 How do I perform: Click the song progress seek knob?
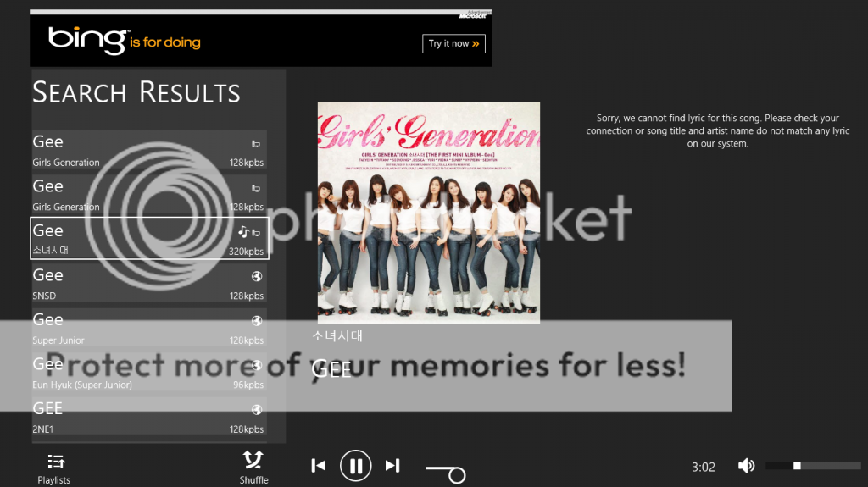(x=457, y=475)
